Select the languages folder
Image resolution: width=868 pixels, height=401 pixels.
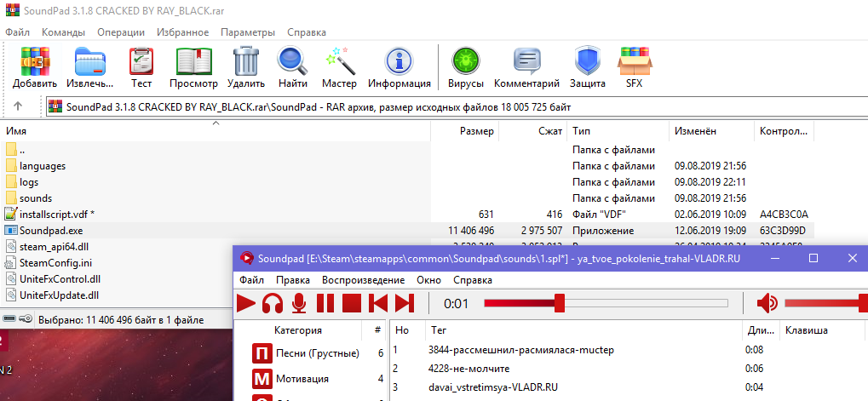(x=43, y=166)
